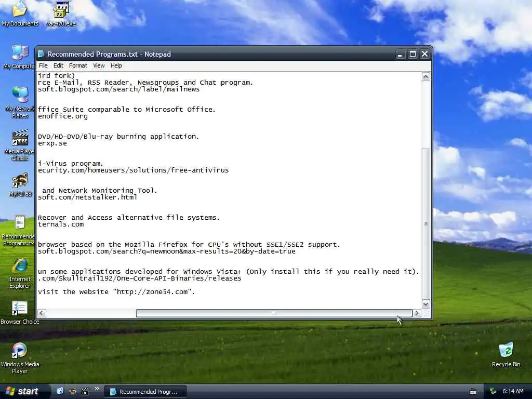Image resolution: width=532 pixels, height=399 pixels.
Task: Click the text line "ternals.com"
Action: pyautogui.click(x=61, y=224)
